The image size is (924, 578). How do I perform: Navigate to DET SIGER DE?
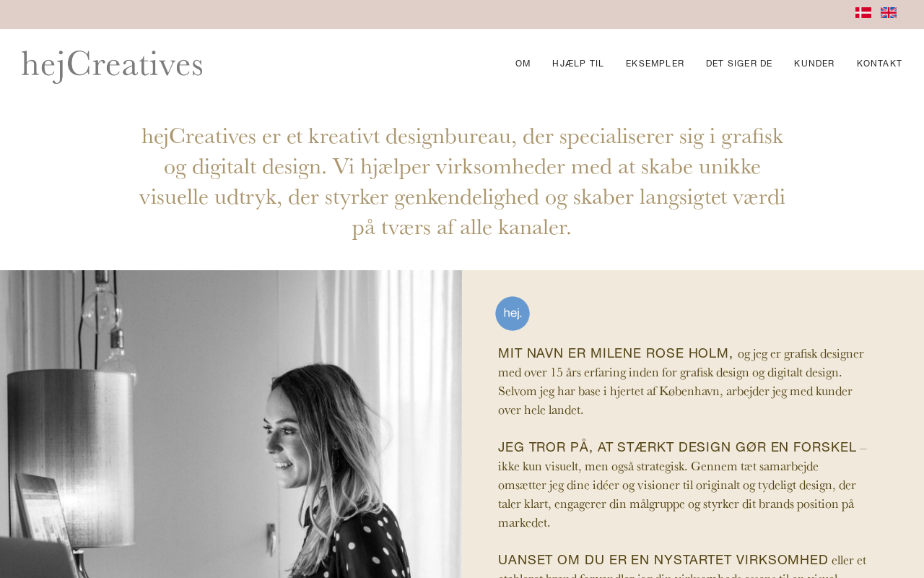pyautogui.click(x=739, y=64)
